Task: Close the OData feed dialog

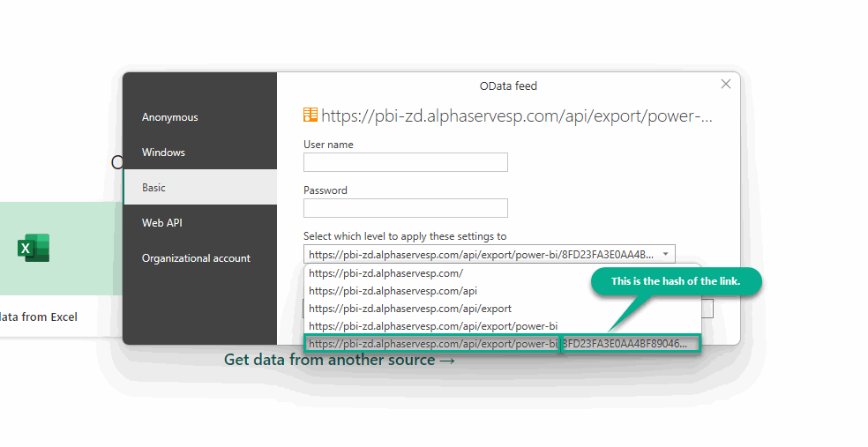Action: (x=726, y=84)
